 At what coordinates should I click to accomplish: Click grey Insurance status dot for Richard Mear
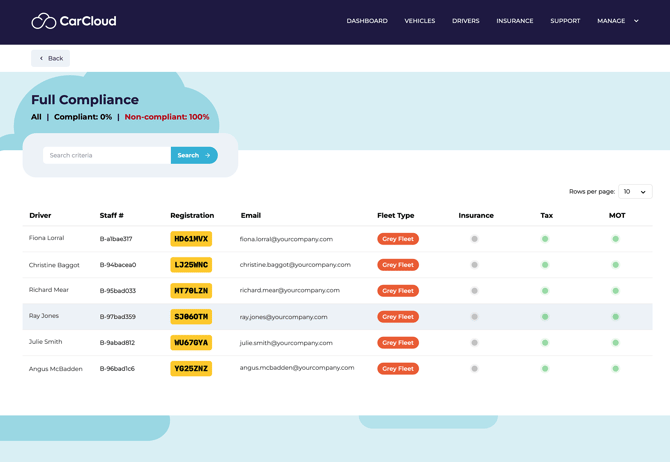(474, 291)
